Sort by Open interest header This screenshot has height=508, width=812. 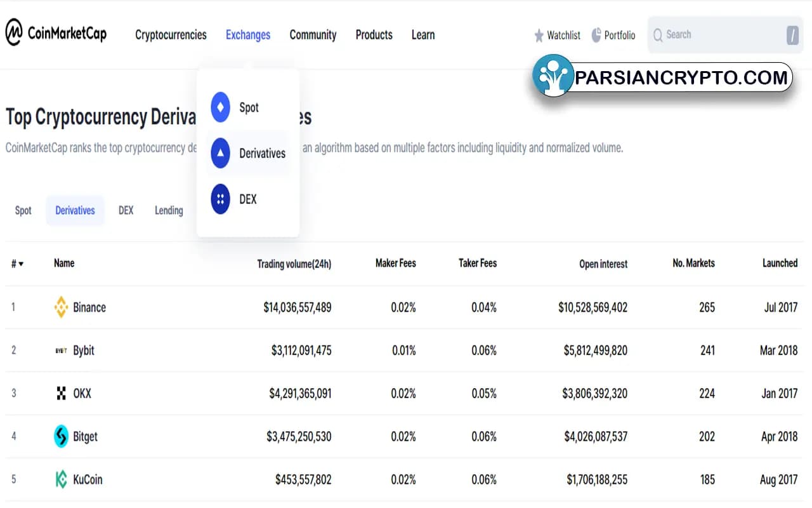[603, 264]
